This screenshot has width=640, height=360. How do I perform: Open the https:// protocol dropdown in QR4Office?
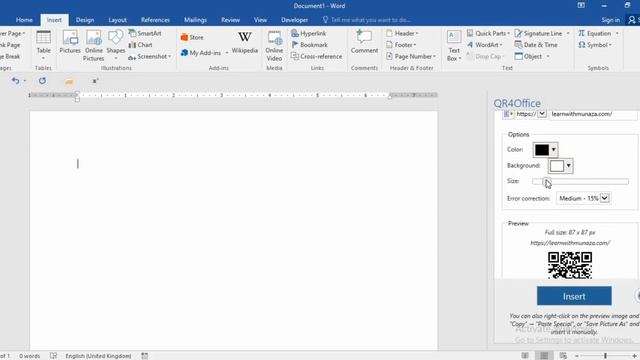point(542,114)
